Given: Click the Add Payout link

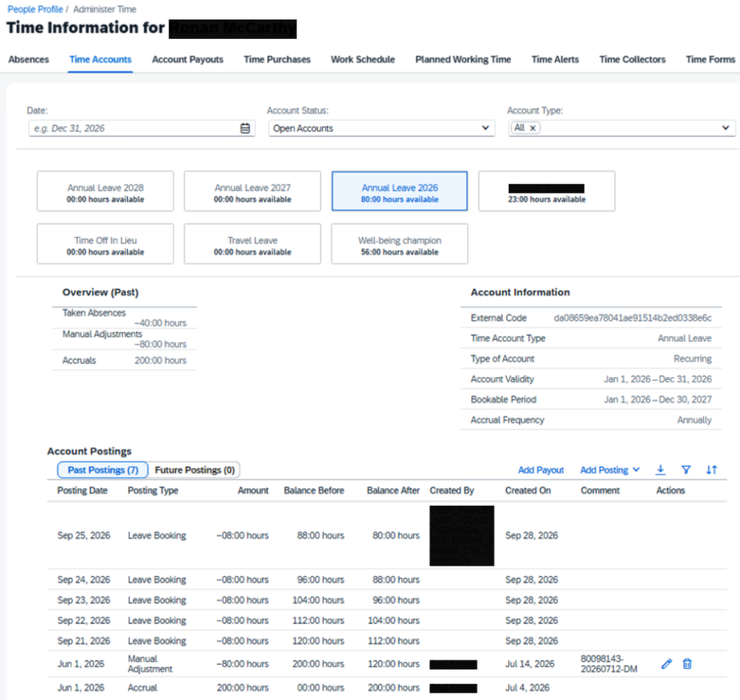Looking at the screenshot, I should [x=541, y=470].
